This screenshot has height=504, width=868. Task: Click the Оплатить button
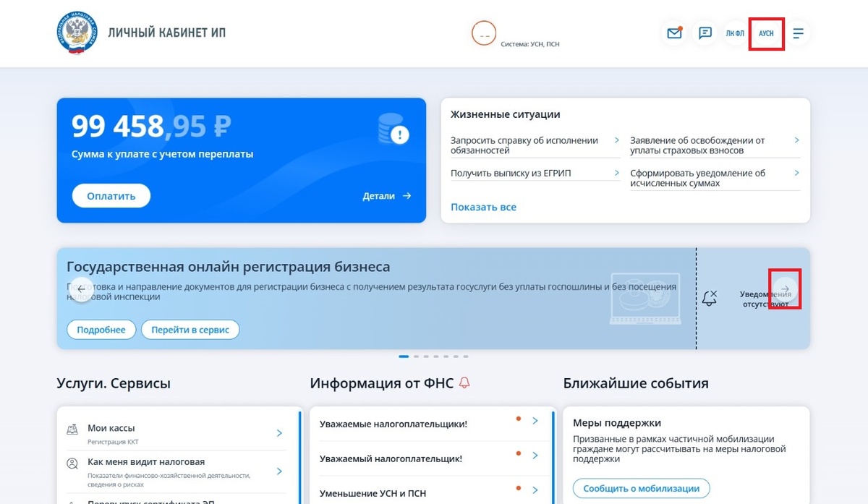click(111, 196)
